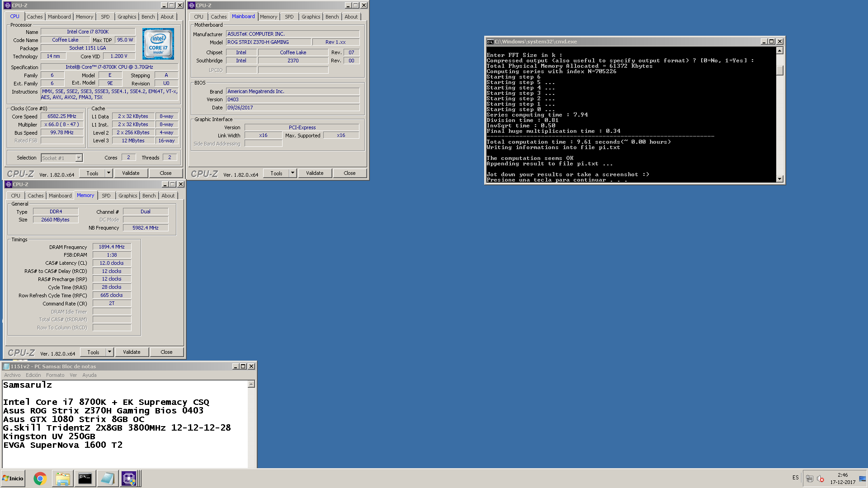Click Validate in Mainboard CPU-Z window
The width and height of the screenshot is (868, 488).
[x=315, y=173]
